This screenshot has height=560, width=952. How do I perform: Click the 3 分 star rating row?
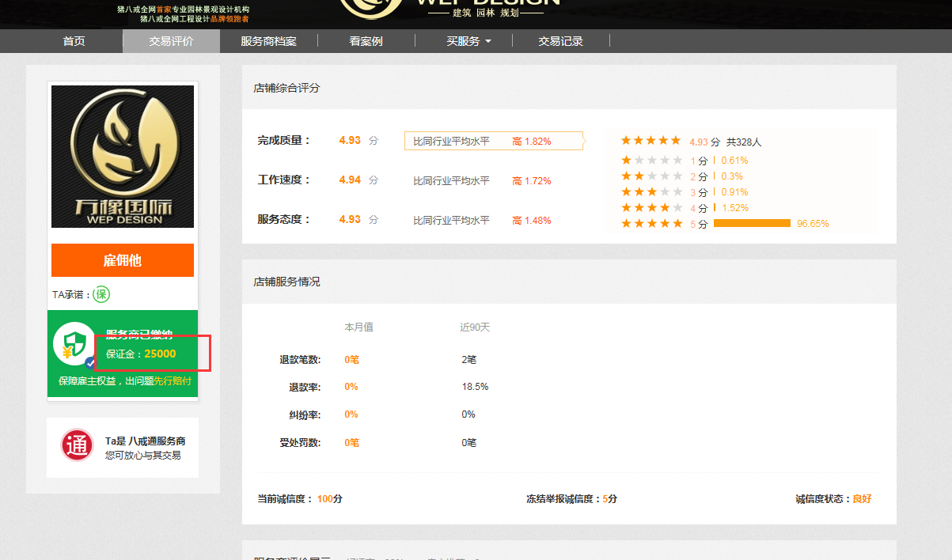tap(684, 192)
